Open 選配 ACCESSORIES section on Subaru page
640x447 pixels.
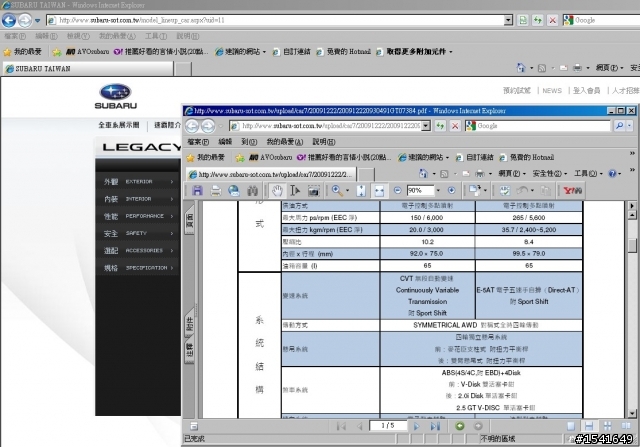(x=138, y=251)
